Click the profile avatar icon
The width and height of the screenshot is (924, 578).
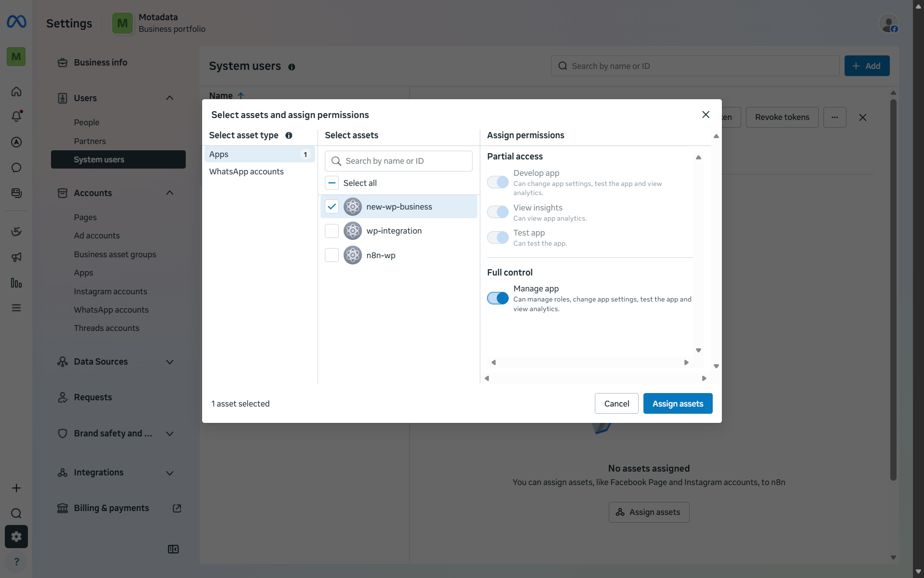pyautogui.click(x=888, y=23)
